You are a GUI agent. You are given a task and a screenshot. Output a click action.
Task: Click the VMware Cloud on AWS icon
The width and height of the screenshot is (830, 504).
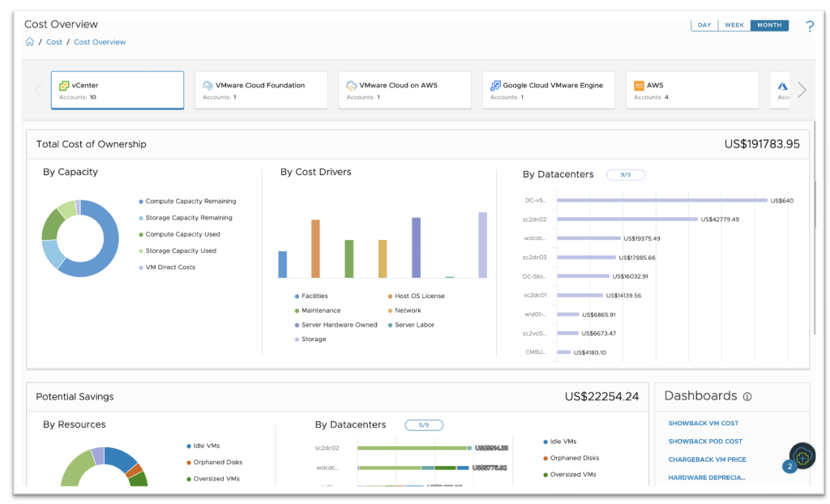(351, 85)
